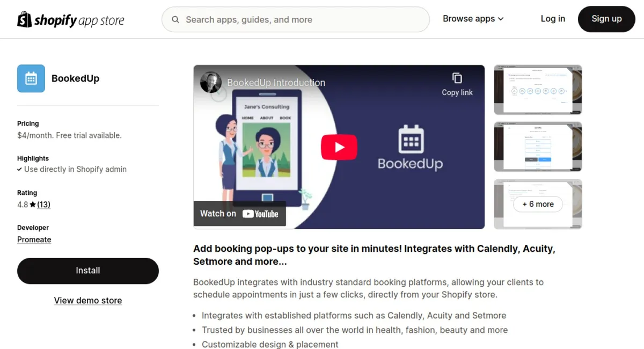Open the BookedUp Introduction video title
The width and height of the screenshot is (644, 349).
coord(276,83)
